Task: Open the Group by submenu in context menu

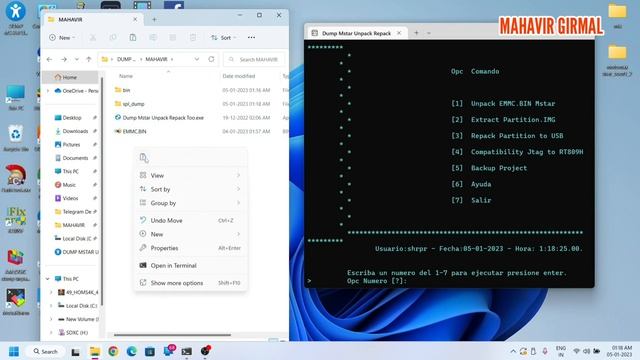Action: (x=190, y=203)
